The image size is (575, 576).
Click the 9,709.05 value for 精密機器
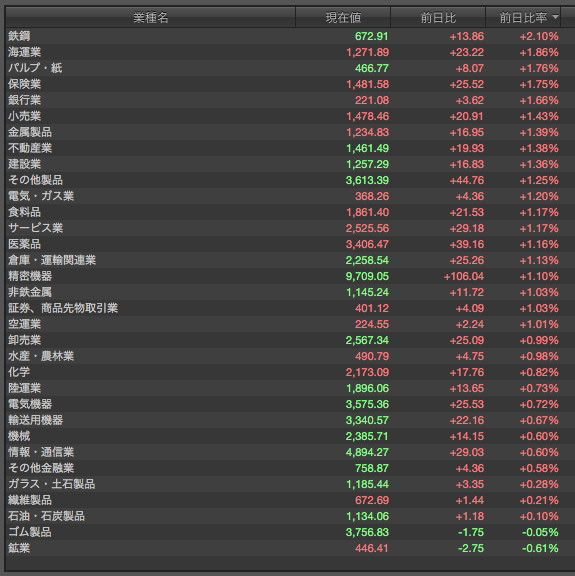(367, 276)
